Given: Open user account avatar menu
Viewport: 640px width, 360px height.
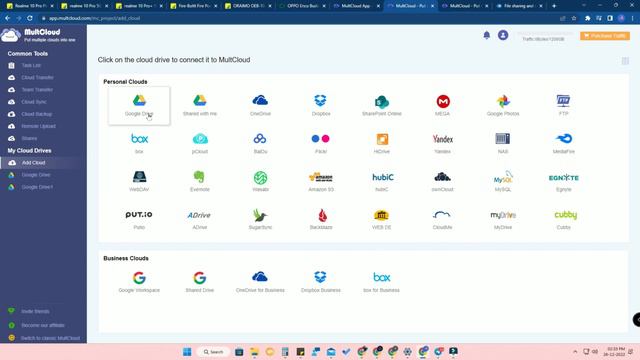Looking at the screenshot, I should click(x=503, y=35).
